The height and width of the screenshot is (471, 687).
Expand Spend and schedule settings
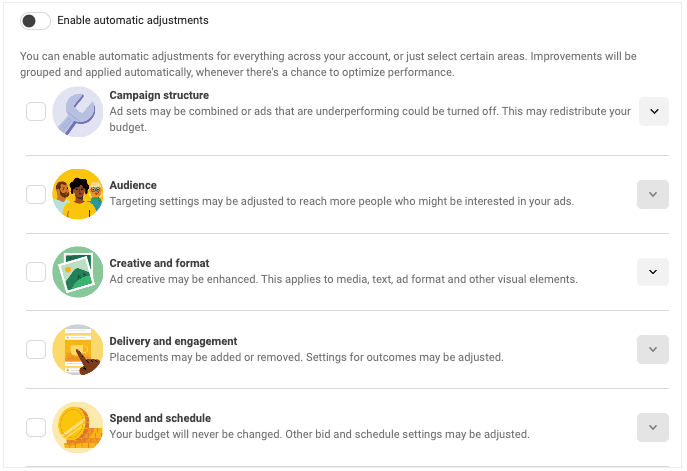[x=653, y=427]
